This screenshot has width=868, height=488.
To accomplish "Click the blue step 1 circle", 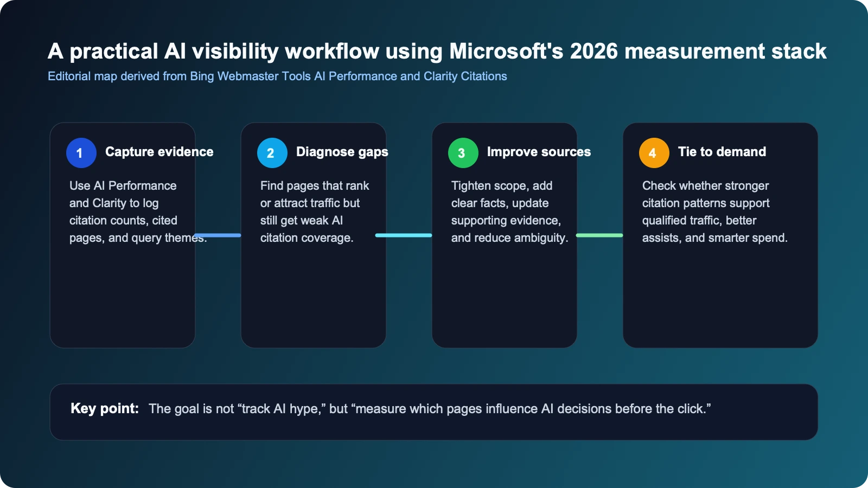I will (81, 153).
